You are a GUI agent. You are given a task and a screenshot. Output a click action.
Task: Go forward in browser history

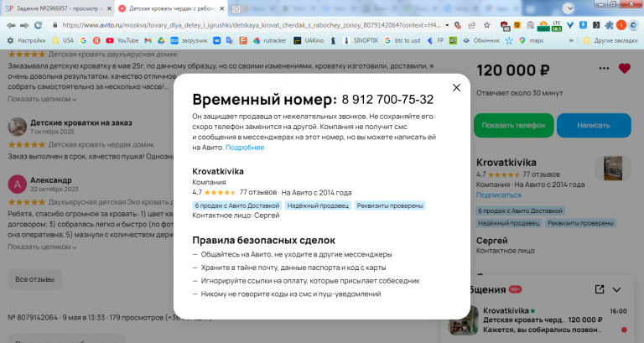pyautogui.click(x=24, y=25)
